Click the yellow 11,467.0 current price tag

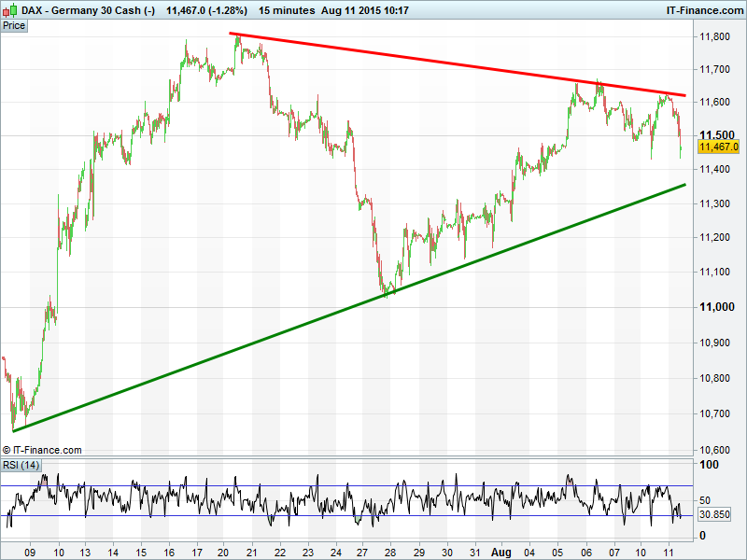(719, 147)
